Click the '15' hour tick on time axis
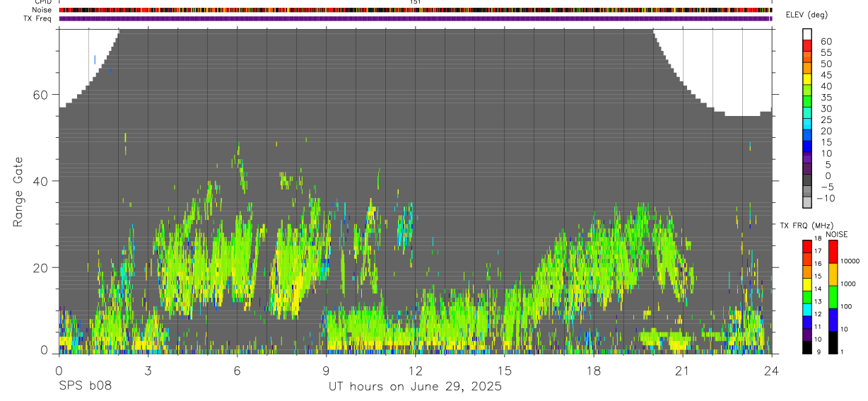This screenshot has width=868, height=401. pos(505,371)
